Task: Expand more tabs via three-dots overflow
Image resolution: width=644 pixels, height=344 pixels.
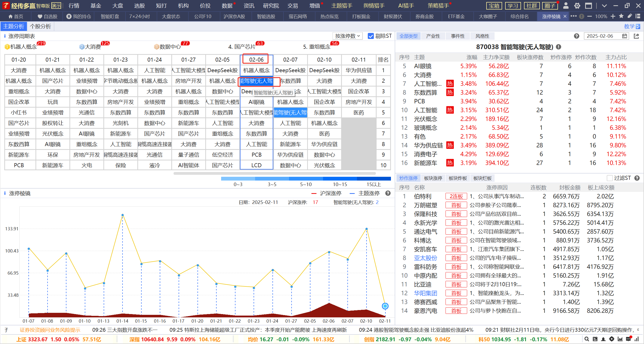Action: click(x=574, y=16)
